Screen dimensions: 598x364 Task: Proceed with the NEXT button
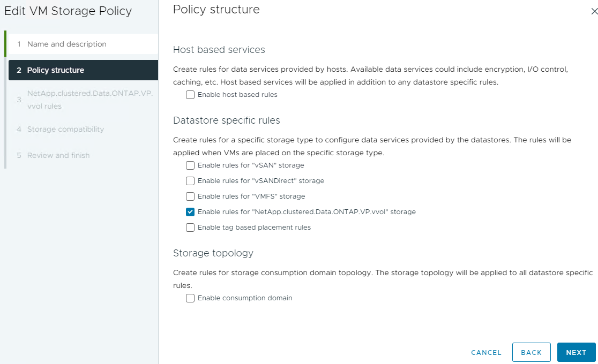coord(576,353)
